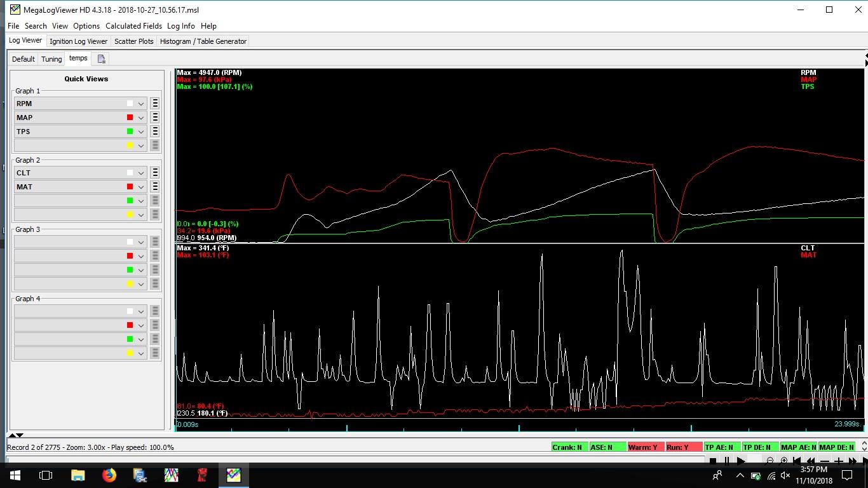
Task: Fast forward the log playback
Action: pos(853,461)
